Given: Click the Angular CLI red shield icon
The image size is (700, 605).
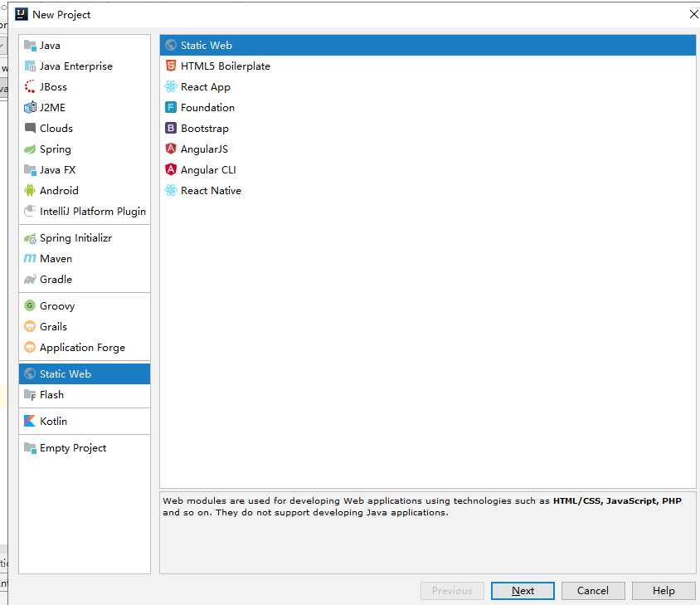Looking at the screenshot, I should point(171,169).
